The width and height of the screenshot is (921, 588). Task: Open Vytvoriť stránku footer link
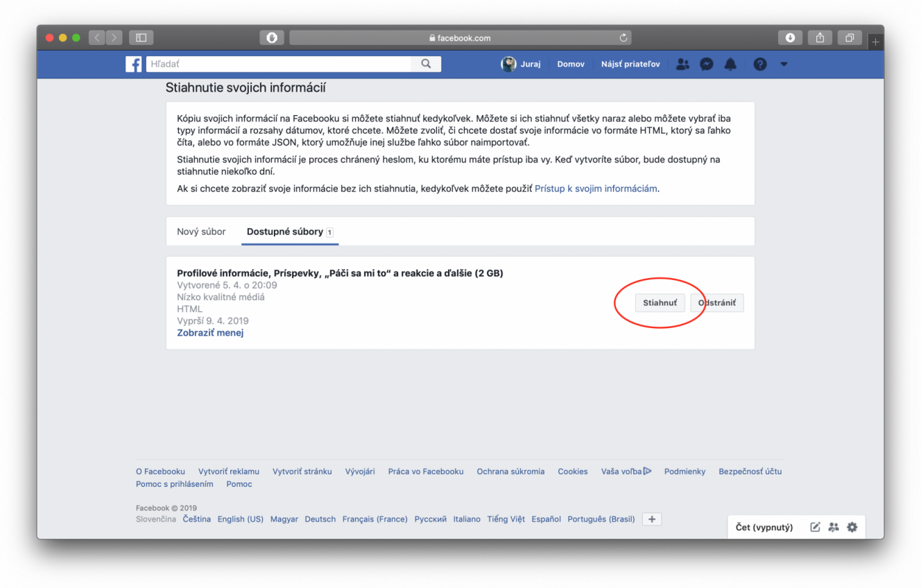[x=302, y=472]
